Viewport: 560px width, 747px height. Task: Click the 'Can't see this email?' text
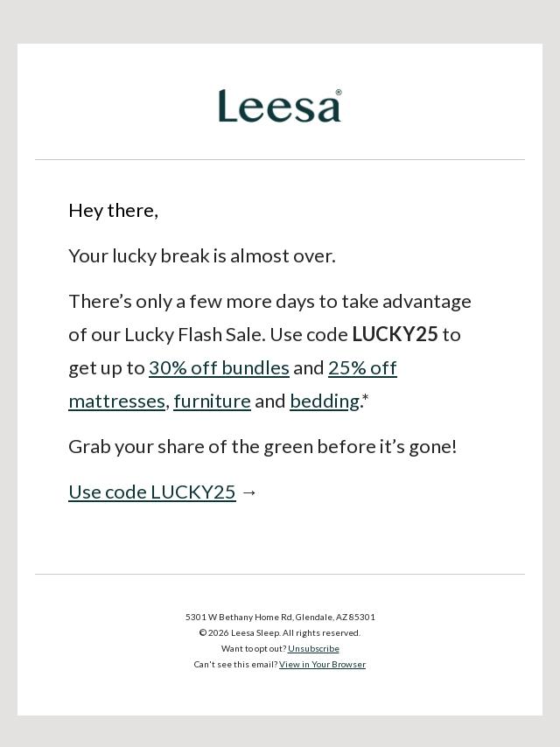[x=235, y=665]
